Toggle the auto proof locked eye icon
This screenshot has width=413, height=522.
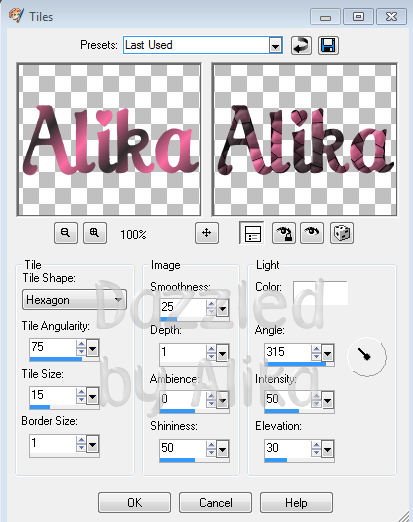point(283,233)
